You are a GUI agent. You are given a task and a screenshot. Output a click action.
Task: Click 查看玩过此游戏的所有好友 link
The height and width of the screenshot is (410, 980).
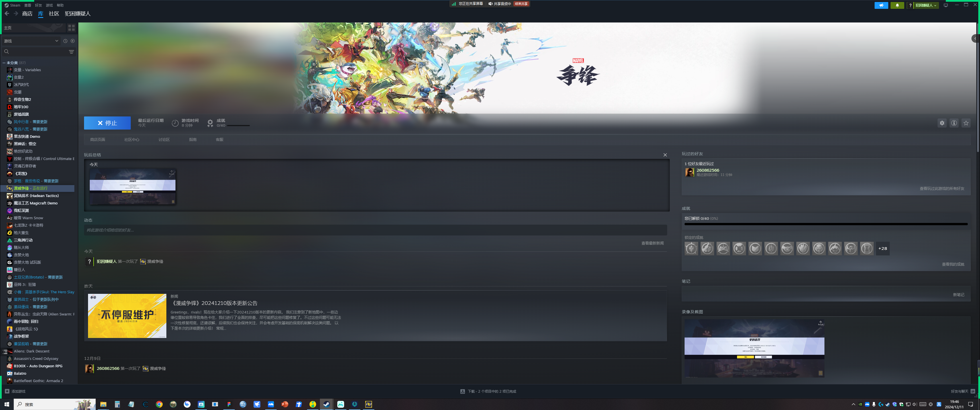(x=942, y=189)
